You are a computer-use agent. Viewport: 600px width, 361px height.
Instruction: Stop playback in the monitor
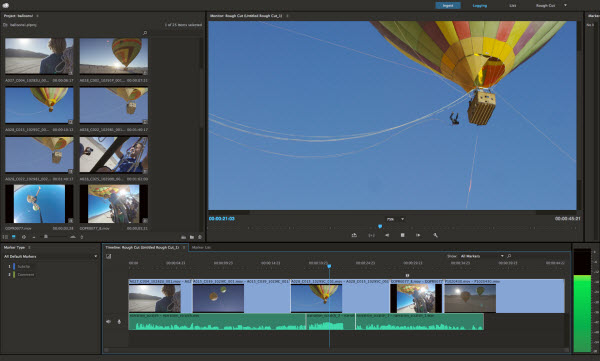[403, 235]
